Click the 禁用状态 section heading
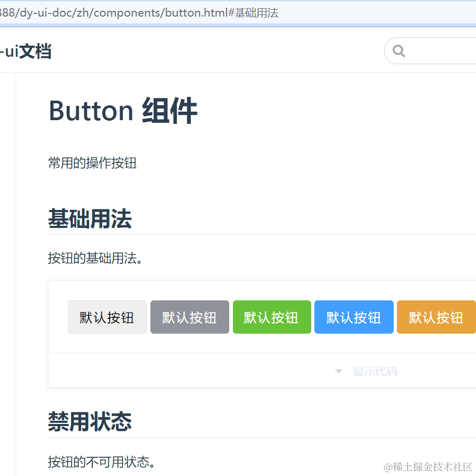The image size is (476, 476). 90,421
